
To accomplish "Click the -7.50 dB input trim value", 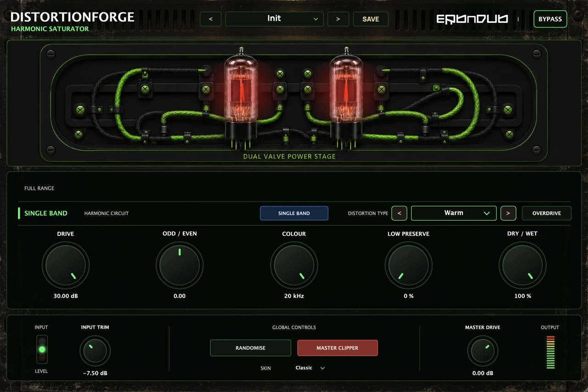I will tap(95, 373).
